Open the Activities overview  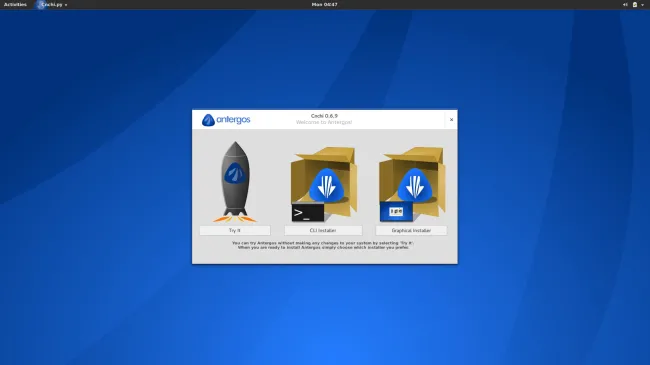tap(15, 5)
